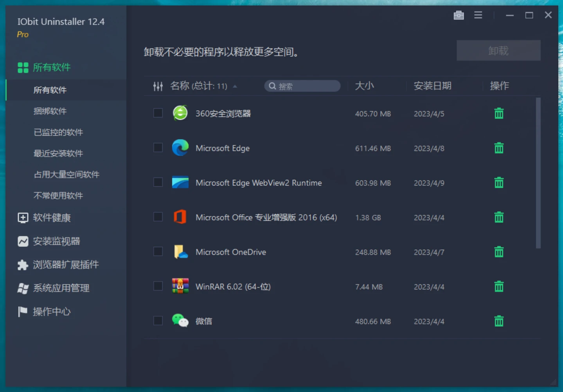The width and height of the screenshot is (563, 392).
Task: Click the vertical scrollbar of software list
Action: 538,173
